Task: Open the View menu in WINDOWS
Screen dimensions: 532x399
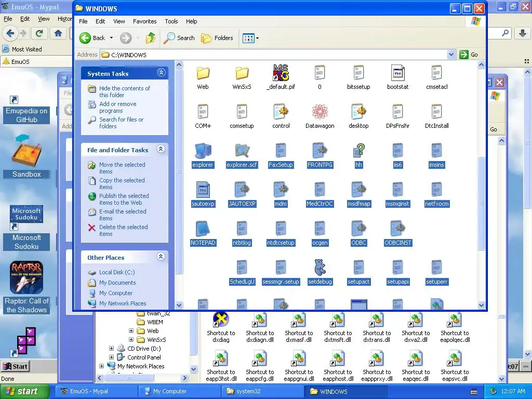Action: (119, 21)
